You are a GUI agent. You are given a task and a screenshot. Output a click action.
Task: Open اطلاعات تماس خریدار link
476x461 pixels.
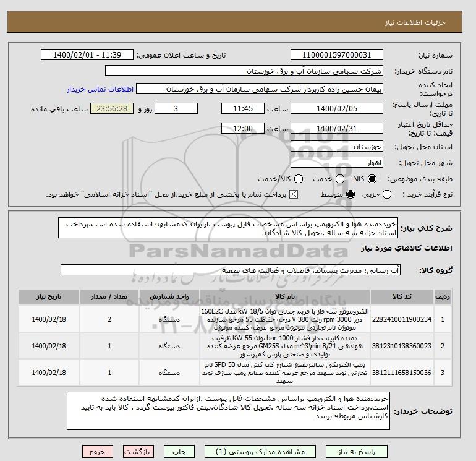pyautogui.click(x=100, y=89)
